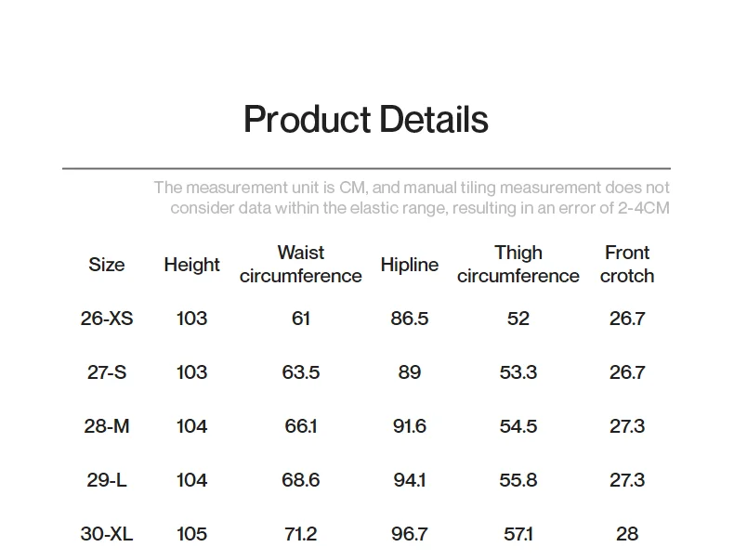This screenshot has width=734, height=560.
Task: Click height value 105 for 30-XL
Action: (191, 534)
